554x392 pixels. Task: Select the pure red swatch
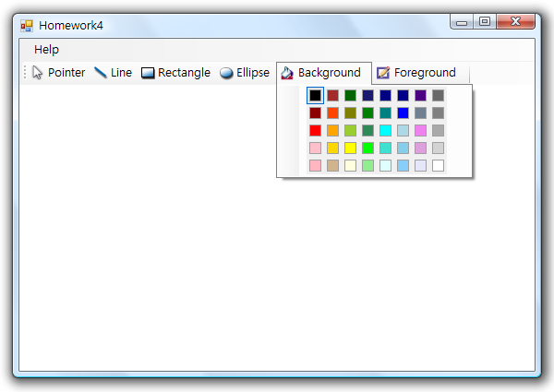coord(315,131)
